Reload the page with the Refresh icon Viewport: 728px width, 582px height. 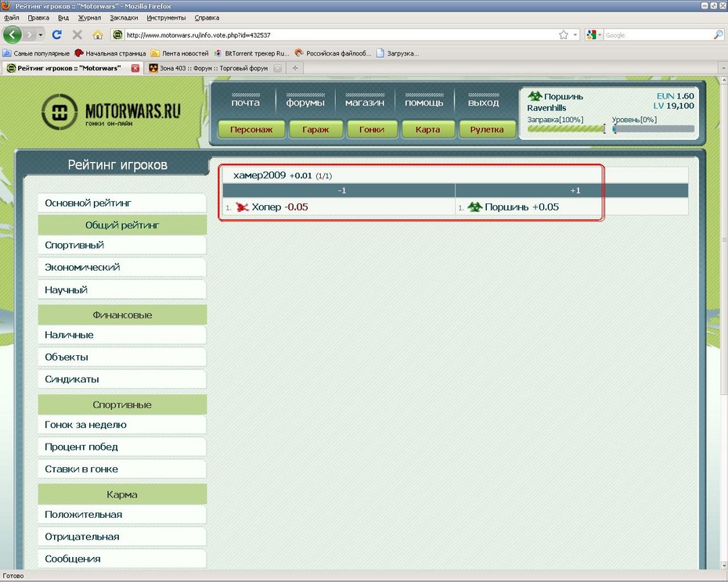tap(57, 34)
